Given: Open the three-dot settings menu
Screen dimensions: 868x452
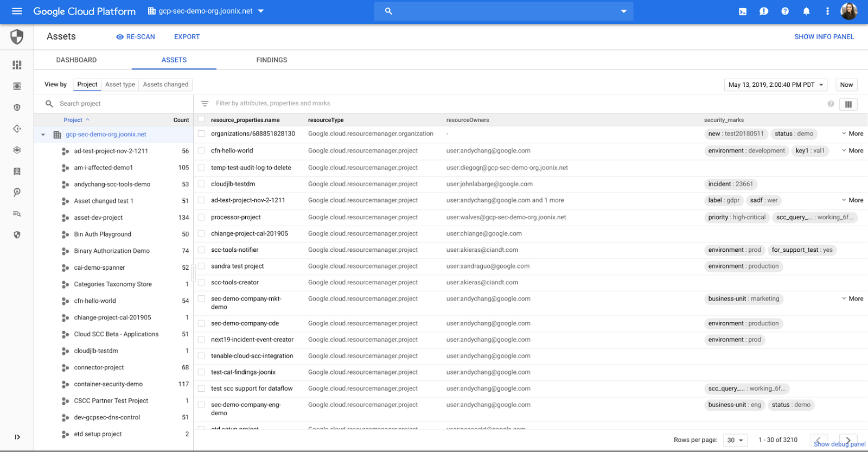Looking at the screenshot, I should [827, 11].
